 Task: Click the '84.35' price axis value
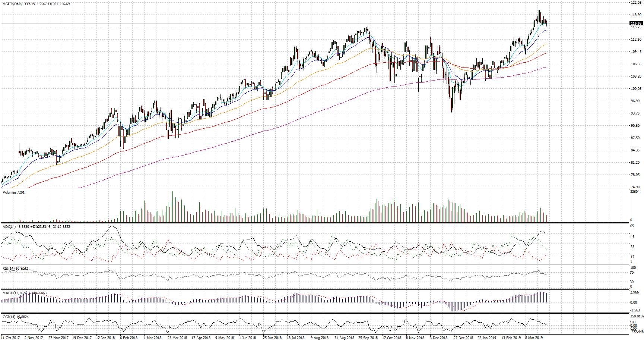pos(635,150)
